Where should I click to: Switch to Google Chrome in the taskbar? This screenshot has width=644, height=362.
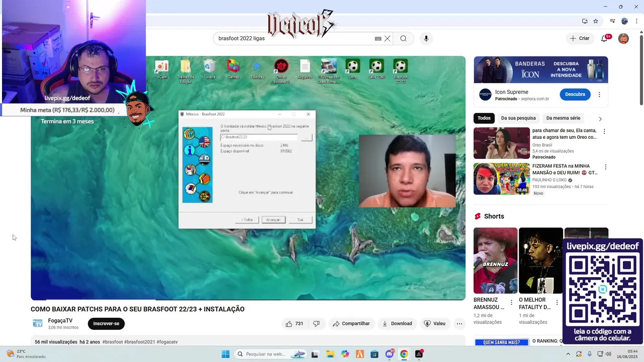click(404, 354)
